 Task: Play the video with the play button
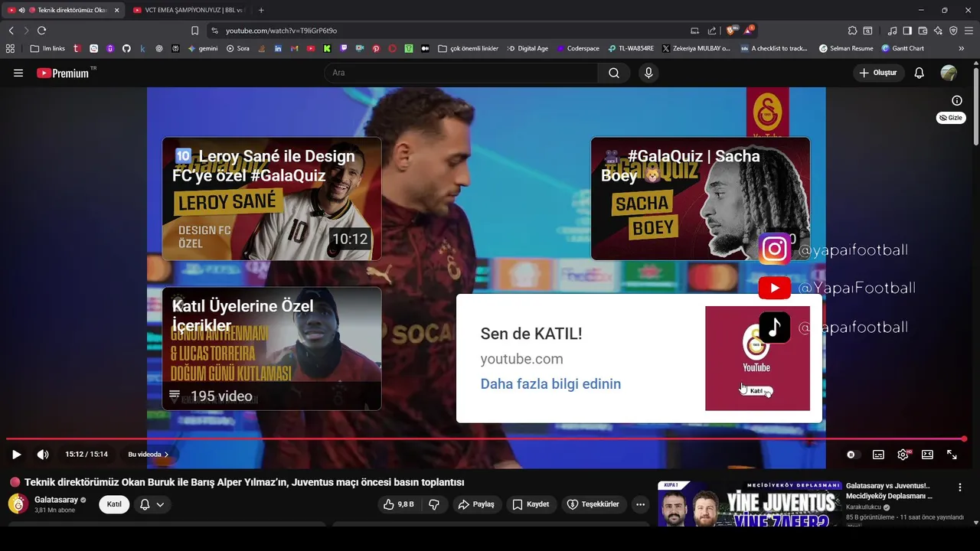coord(16,455)
